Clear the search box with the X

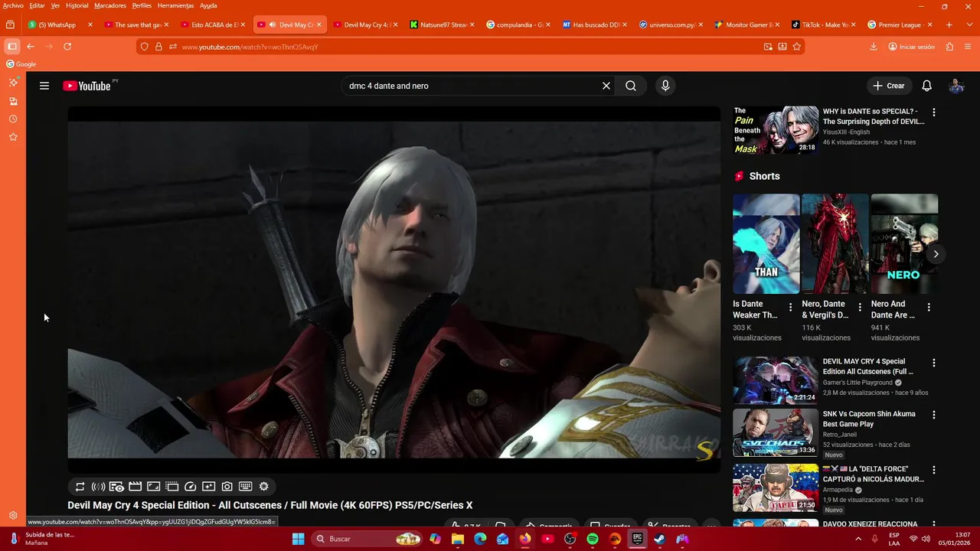[x=606, y=86]
